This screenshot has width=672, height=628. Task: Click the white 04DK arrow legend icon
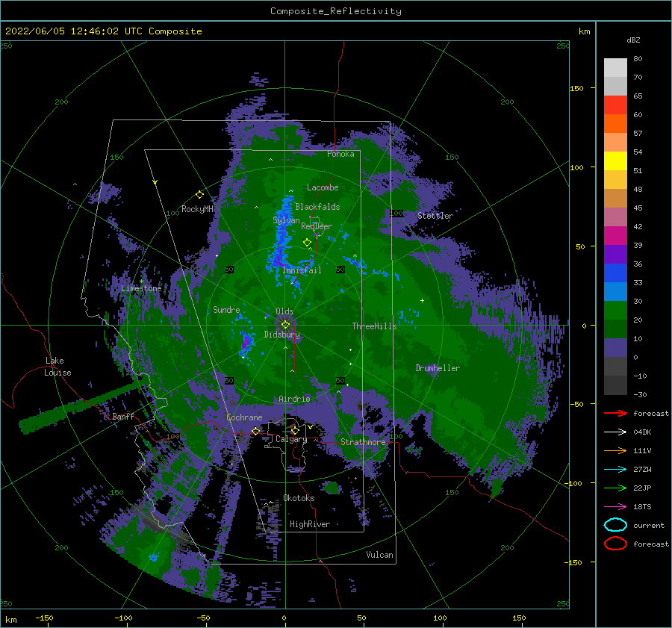pos(615,432)
